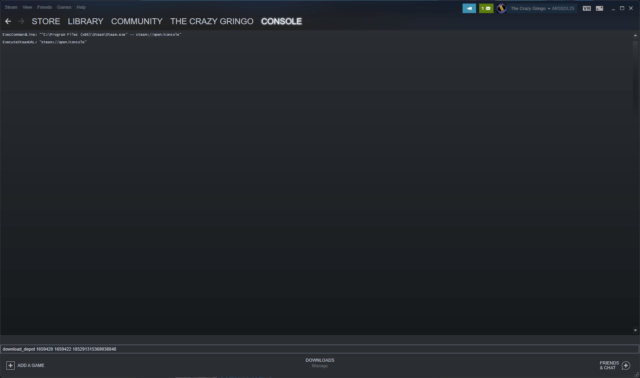Click the console scrollbar down arrow
The height and width of the screenshot is (378, 640).
(635, 330)
